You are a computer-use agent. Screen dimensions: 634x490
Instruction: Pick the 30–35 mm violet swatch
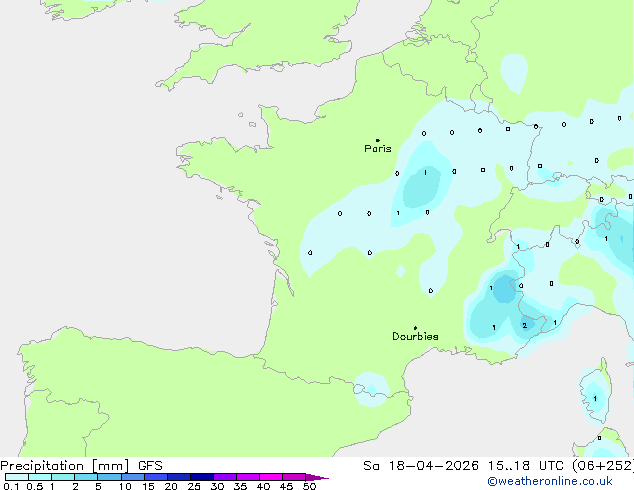pyautogui.click(x=225, y=477)
